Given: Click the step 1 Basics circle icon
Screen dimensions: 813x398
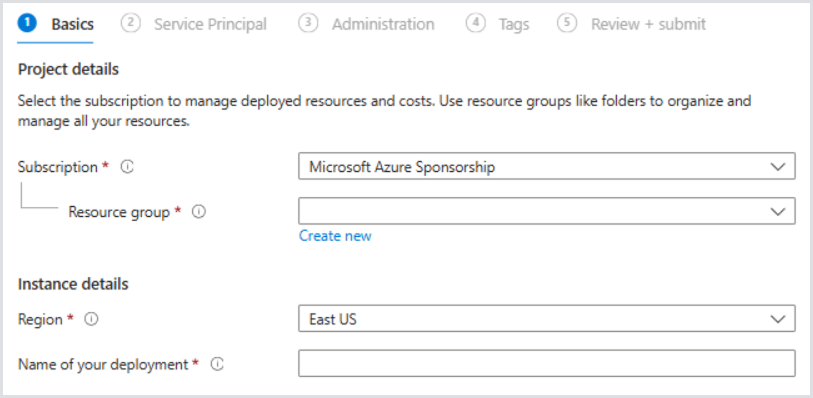Looking at the screenshot, I should pyautogui.click(x=27, y=23).
